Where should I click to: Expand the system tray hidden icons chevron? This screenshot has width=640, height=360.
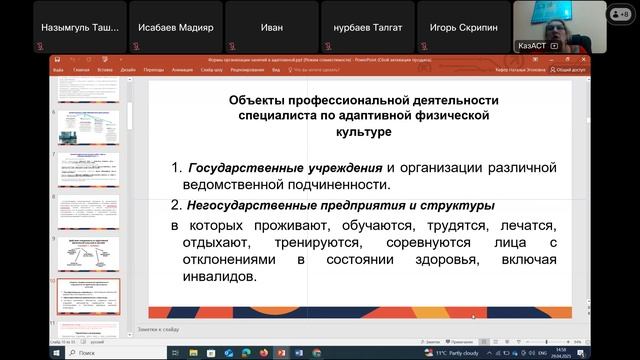click(489, 353)
